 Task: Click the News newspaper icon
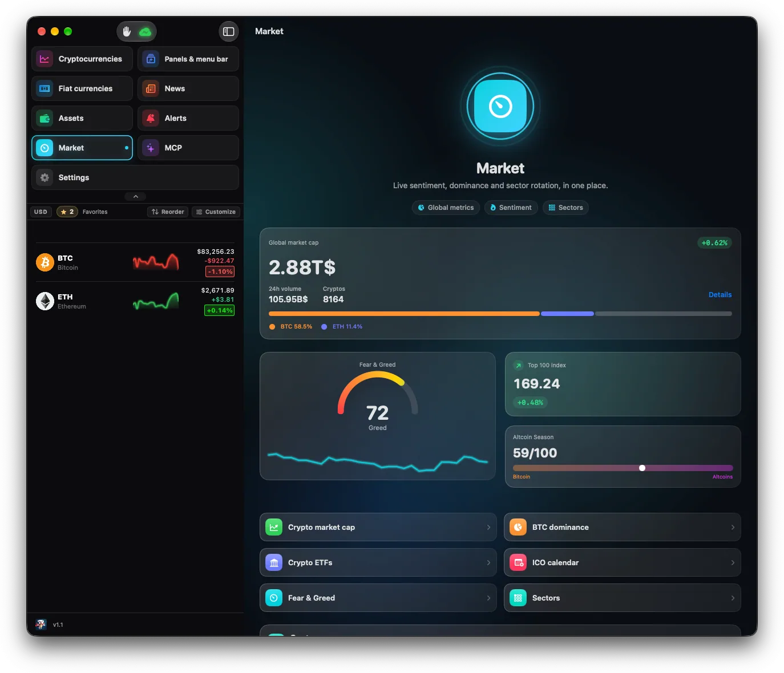(x=151, y=88)
